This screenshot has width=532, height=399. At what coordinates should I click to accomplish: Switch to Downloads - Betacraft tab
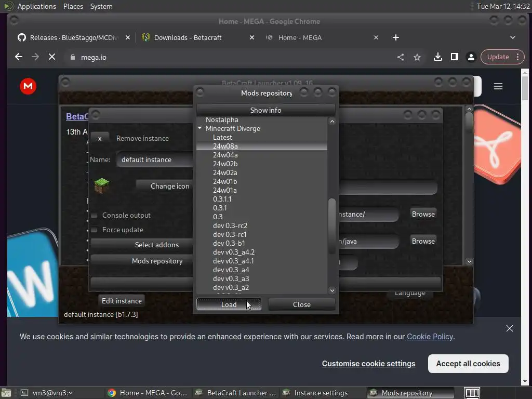coord(197,37)
